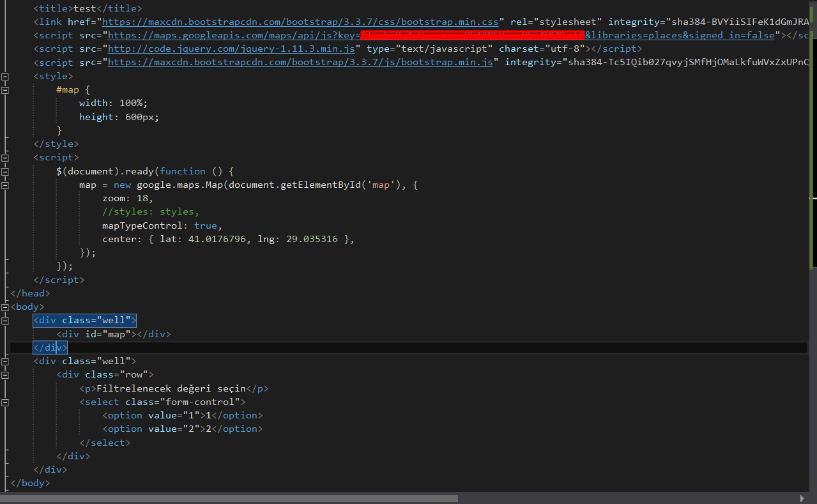Click the "Filtrelenecek değeri seçin" paragraph text
This screenshot has height=504, width=817.
tap(171, 388)
